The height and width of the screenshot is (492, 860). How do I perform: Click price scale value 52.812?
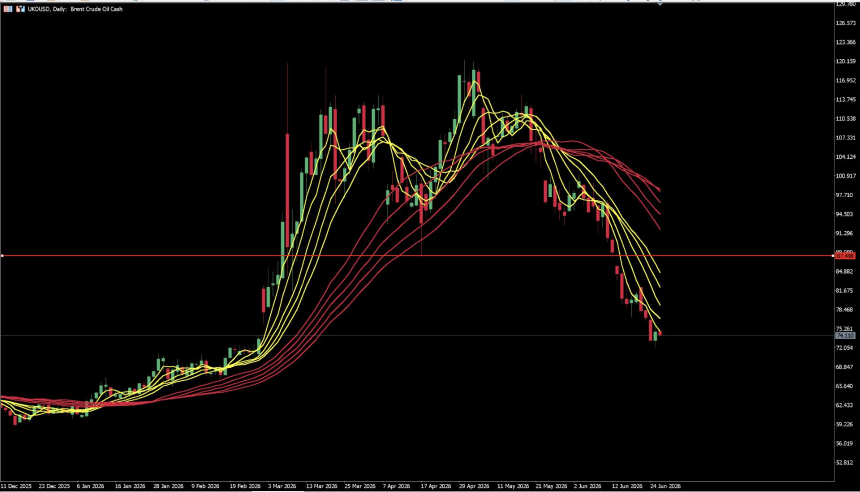pos(845,462)
